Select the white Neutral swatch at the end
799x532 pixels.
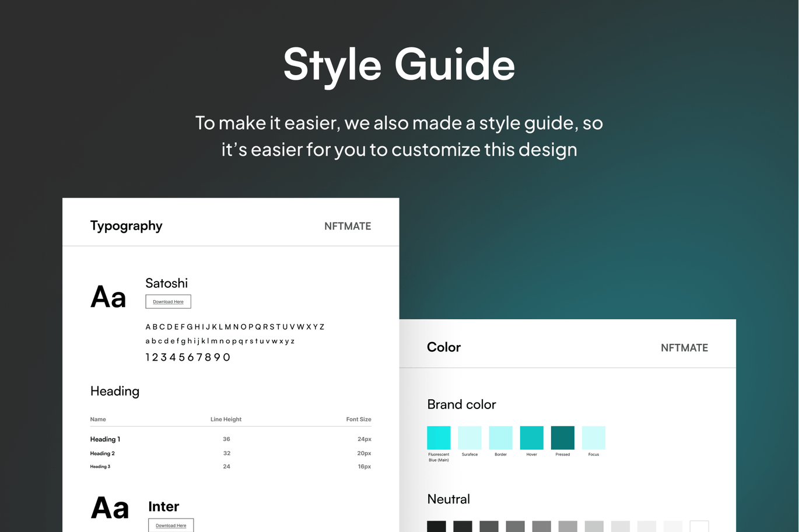699,526
